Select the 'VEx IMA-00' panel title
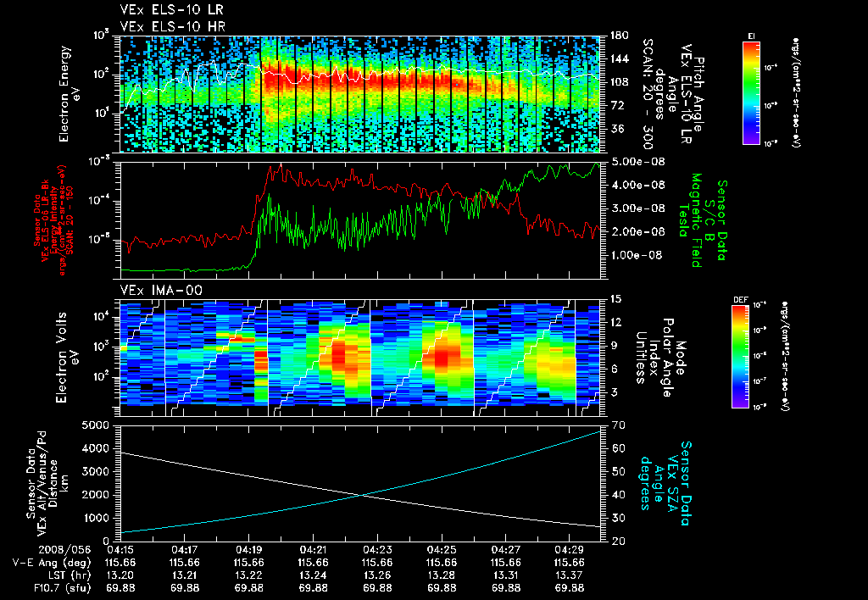 161,291
